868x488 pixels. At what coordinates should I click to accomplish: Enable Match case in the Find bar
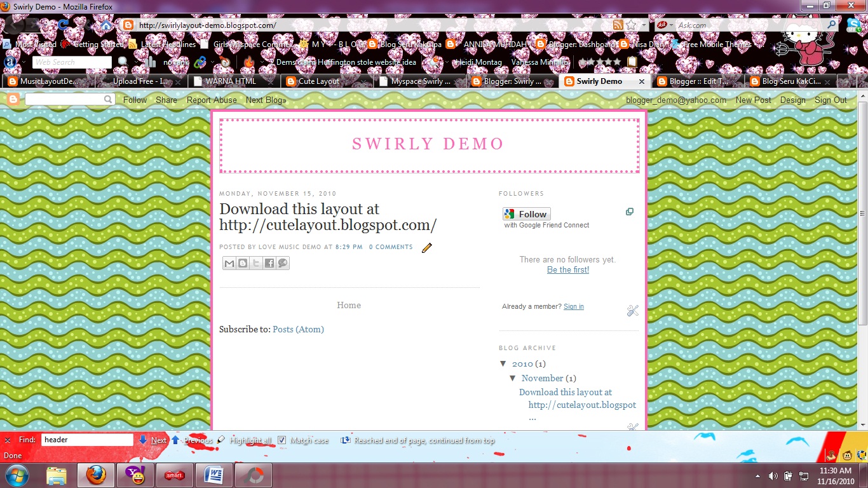point(281,440)
